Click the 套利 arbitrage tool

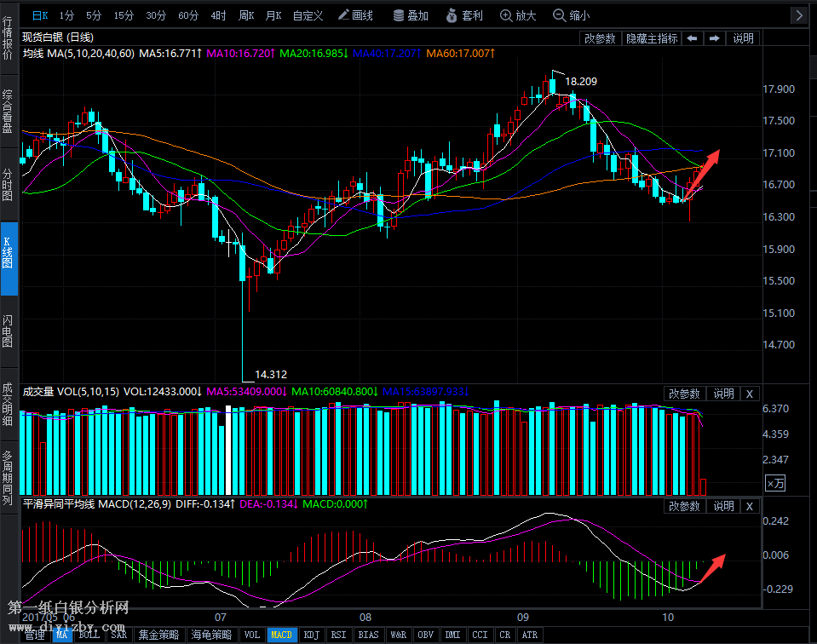tap(464, 15)
